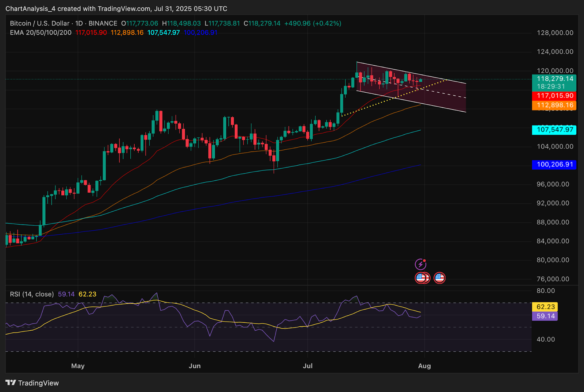Click the high price H118,498.03
This screenshot has width=584, height=392.
181,23
